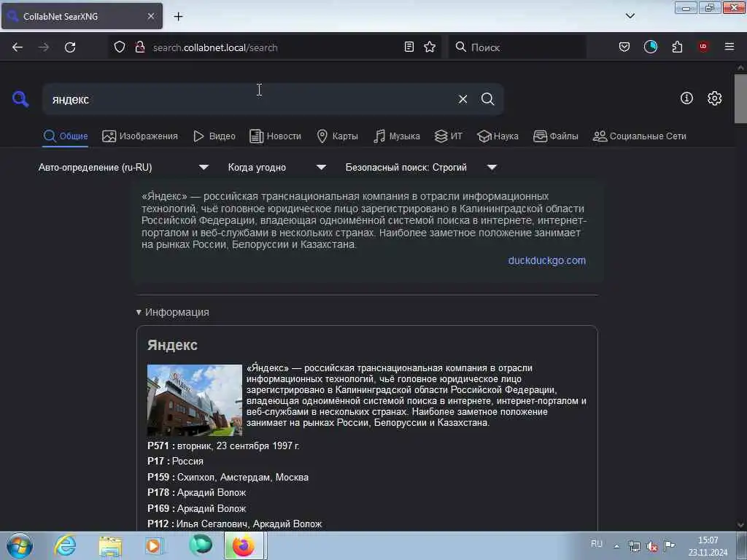The image size is (747, 560).
Task: Click the P17 : Россия row
Action: coord(175,462)
